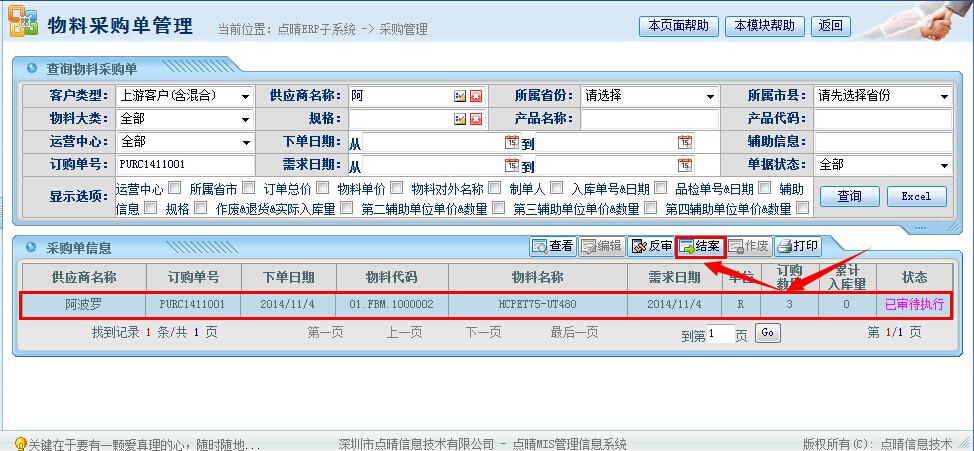Clear 规格 field with red X icon
Screen dimensions: 974x451
pyautogui.click(x=476, y=119)
